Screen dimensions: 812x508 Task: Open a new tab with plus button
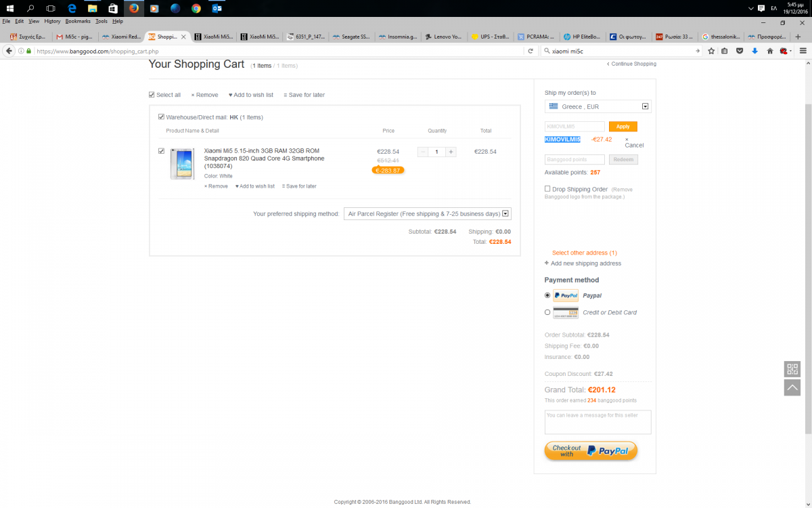798,37
